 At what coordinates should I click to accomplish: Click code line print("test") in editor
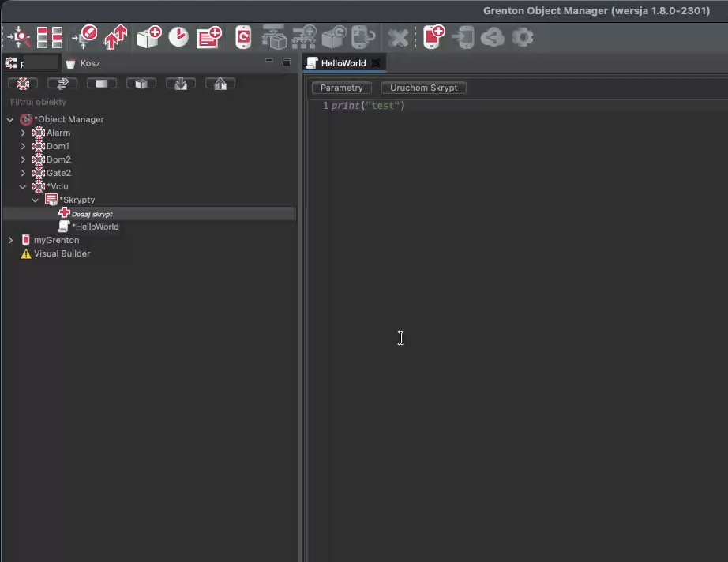pos(368,106)
